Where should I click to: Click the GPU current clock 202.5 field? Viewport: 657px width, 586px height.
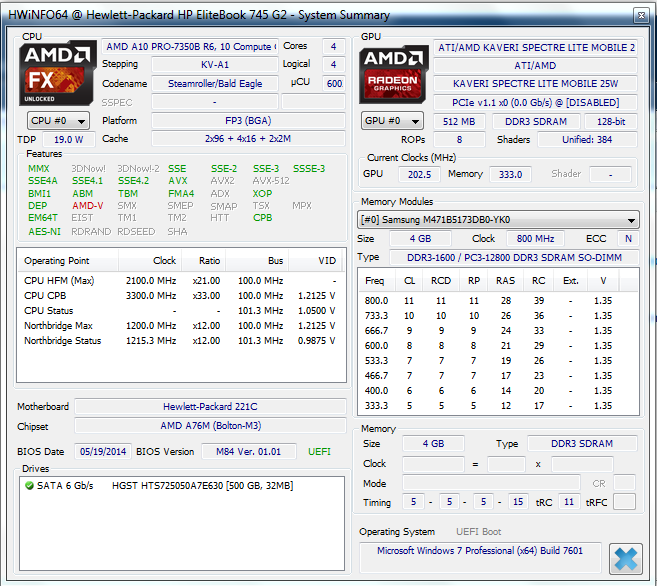419,174
